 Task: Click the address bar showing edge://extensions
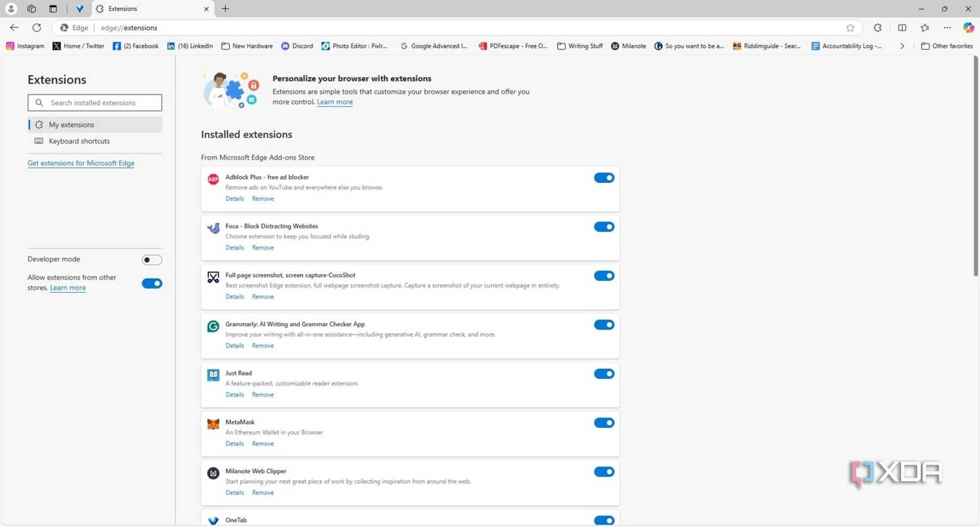(456, 28)
